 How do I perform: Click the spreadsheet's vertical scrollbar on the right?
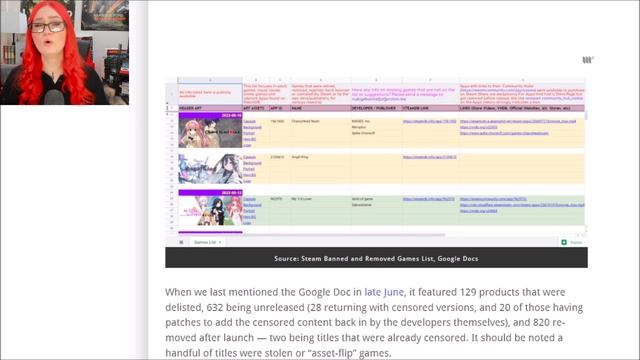tap(586, 116)
